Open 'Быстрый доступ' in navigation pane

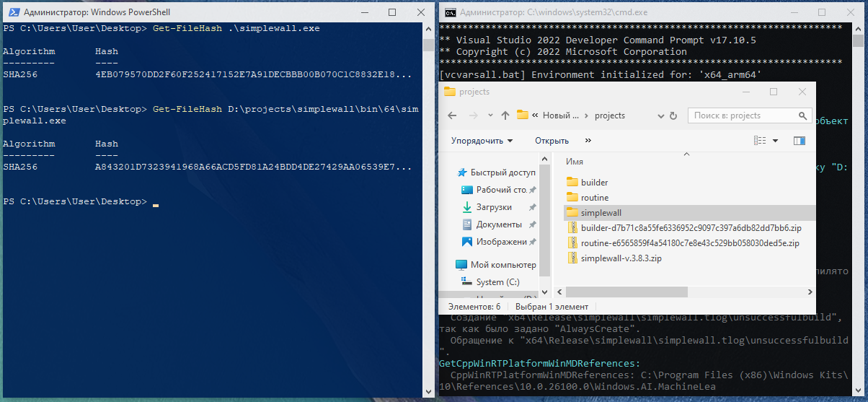pyautogui.click(x=503, y=172)
